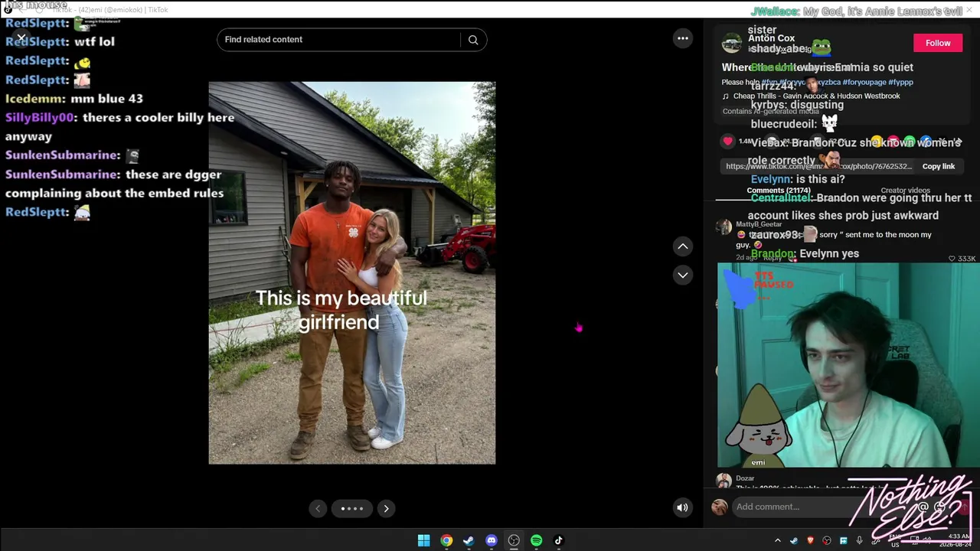Go to the previous post with up arrow
The height and width of the screenshot is (551, 980).
[682, 246]
